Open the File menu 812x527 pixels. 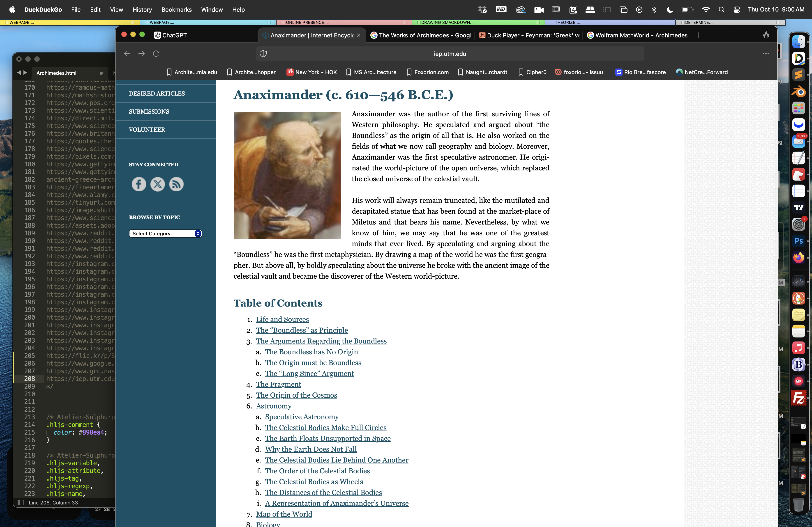tap(76, 9)
